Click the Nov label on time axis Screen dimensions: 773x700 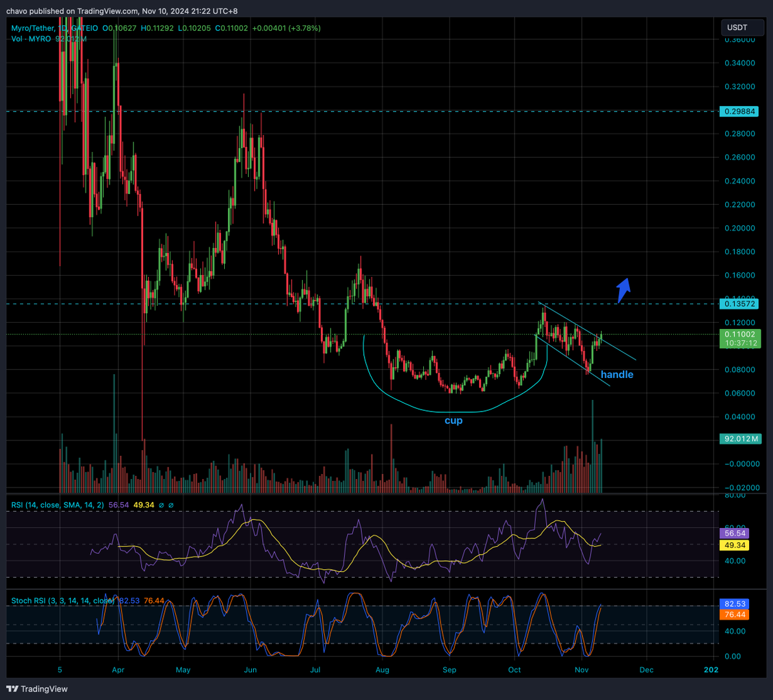582,670
